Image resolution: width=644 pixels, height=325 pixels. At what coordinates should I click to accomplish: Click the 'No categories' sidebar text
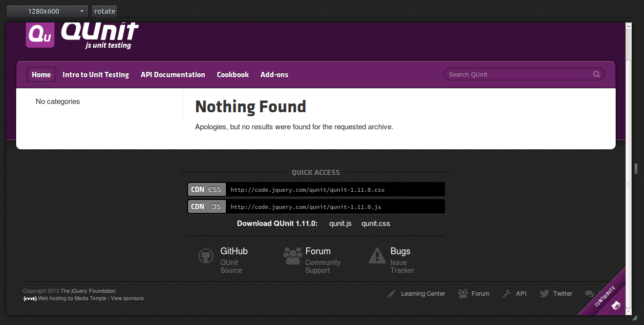click(58, 102)
